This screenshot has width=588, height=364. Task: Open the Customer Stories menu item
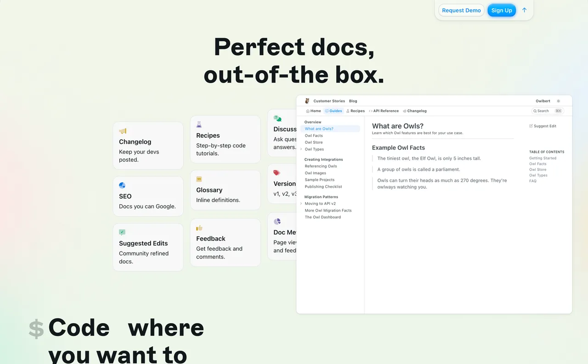(x=329, y=101)
